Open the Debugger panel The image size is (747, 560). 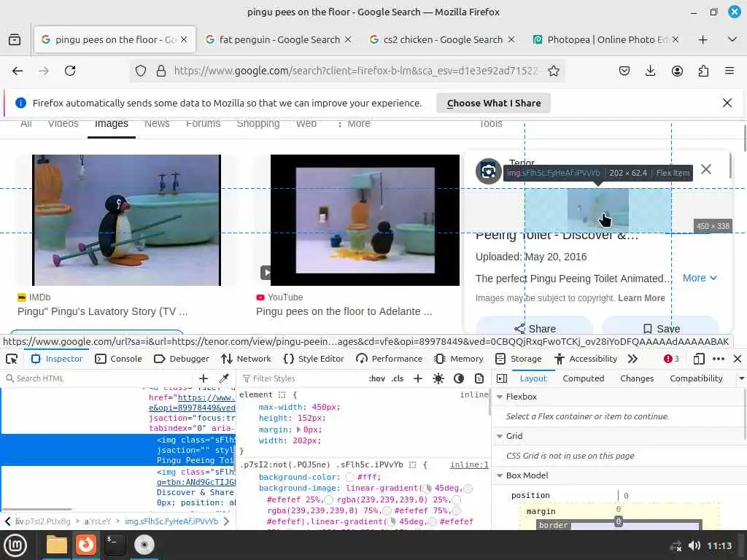point(182,359)
